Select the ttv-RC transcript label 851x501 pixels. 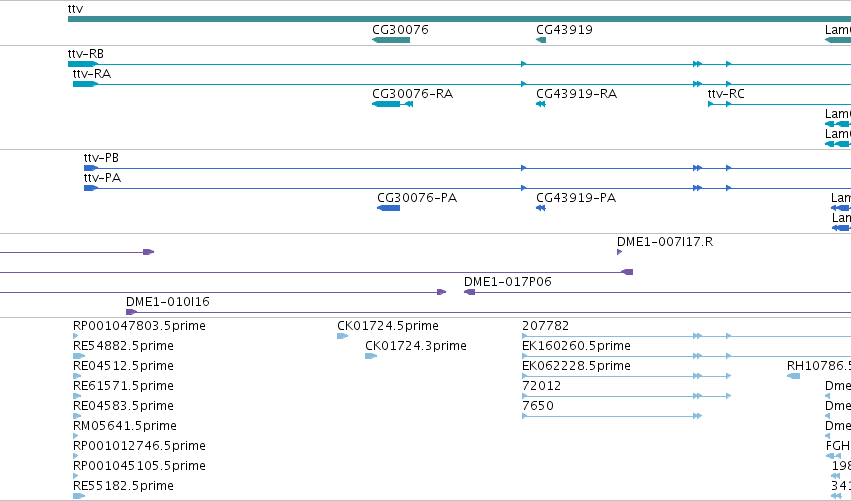click(726, 94)
